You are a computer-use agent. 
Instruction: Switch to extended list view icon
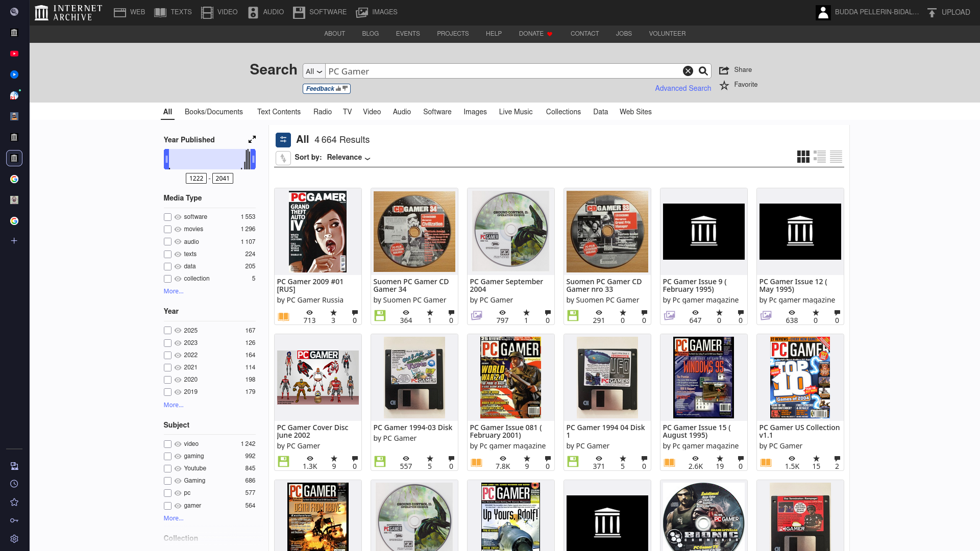click(820, 157)
